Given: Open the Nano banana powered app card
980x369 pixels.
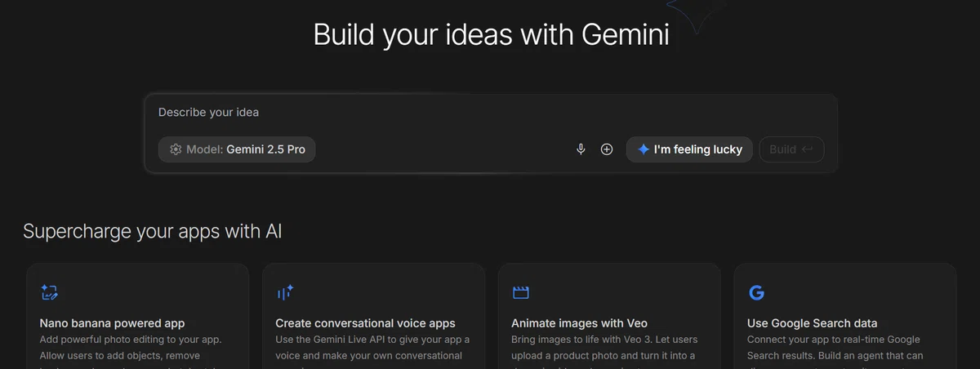Looking at the screenshot, I should click(138, 316).
